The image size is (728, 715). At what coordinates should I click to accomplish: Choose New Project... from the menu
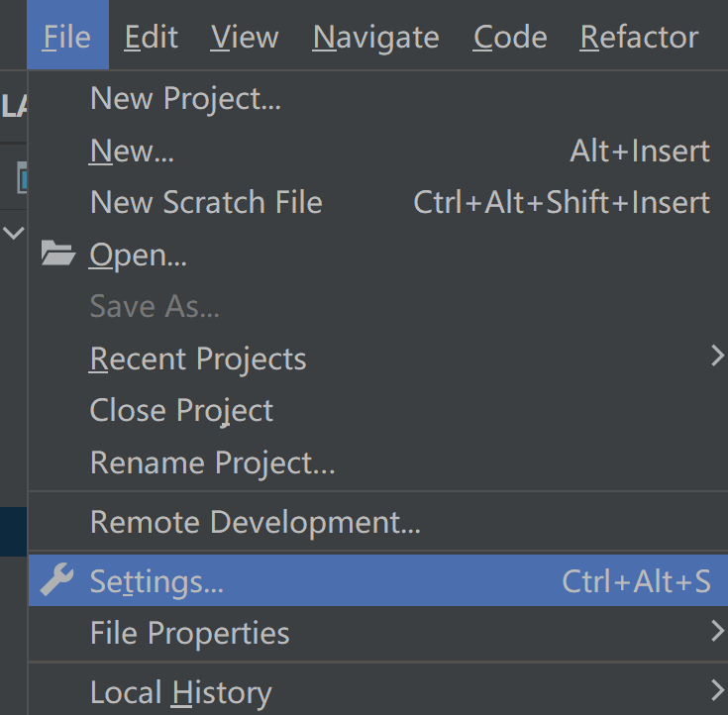[185, 99]
